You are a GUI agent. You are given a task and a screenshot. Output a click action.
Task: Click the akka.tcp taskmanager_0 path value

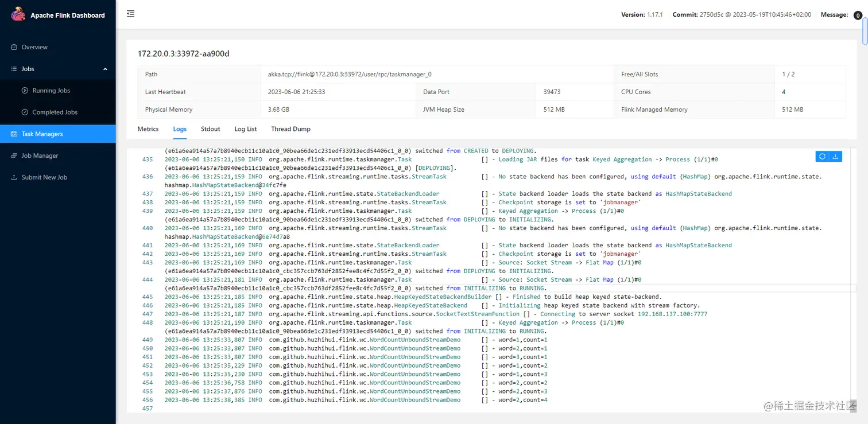coord(350,74)
